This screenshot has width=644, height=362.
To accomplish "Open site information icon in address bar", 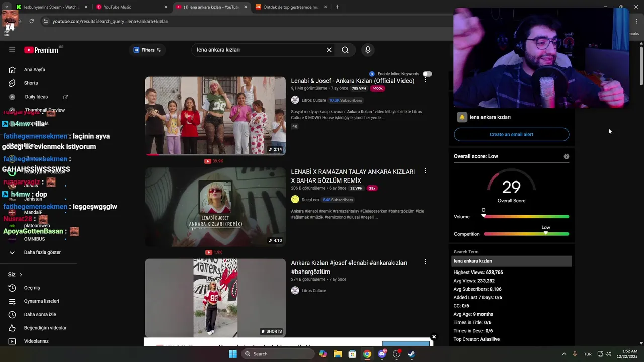I will point(46,21).
